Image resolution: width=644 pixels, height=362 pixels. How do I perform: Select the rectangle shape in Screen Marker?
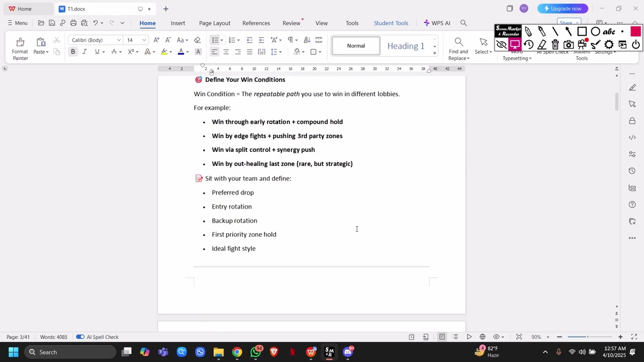click(582, 32)
